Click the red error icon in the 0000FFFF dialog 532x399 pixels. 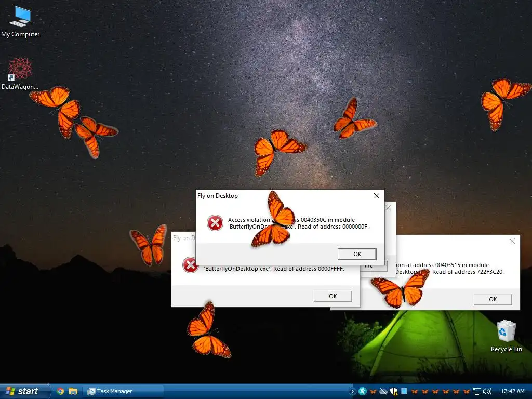point(190,265)
